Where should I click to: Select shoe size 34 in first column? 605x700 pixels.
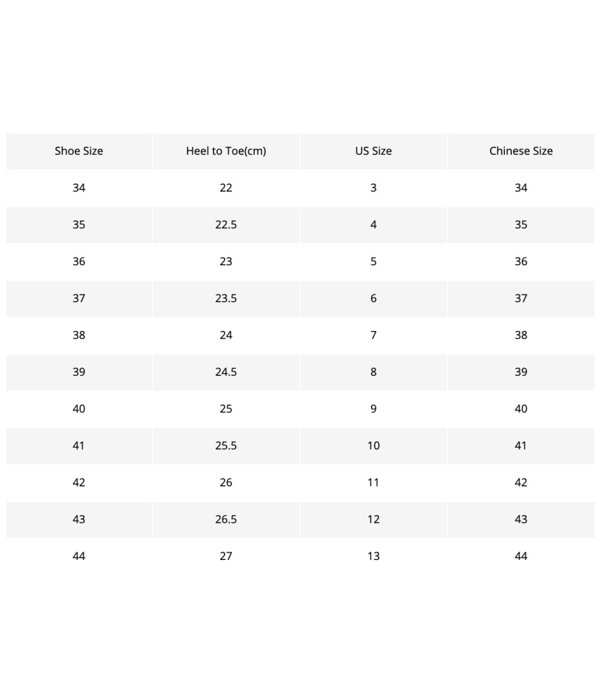(x=79, y=188)
